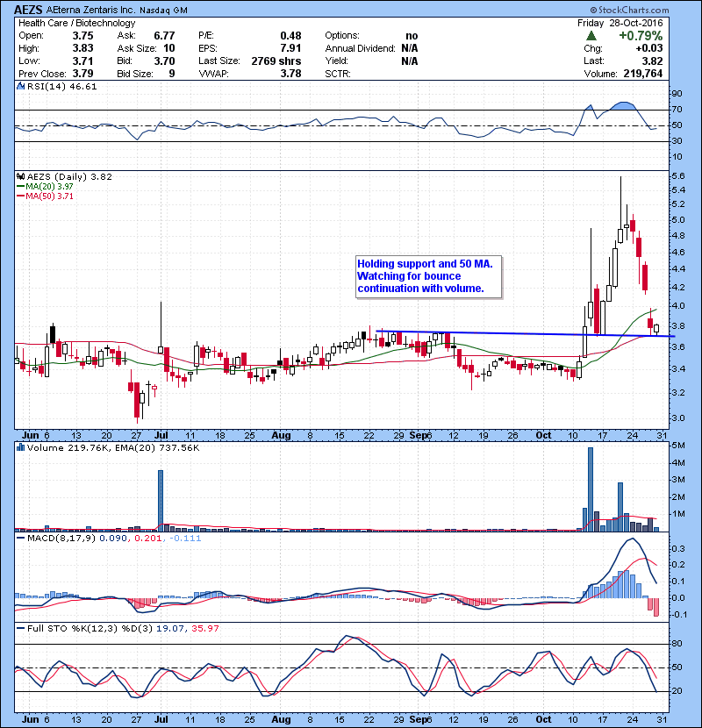Screen dimensions: 702x728
Task: Click the Bid value 3.70
Action: [164, 61]
